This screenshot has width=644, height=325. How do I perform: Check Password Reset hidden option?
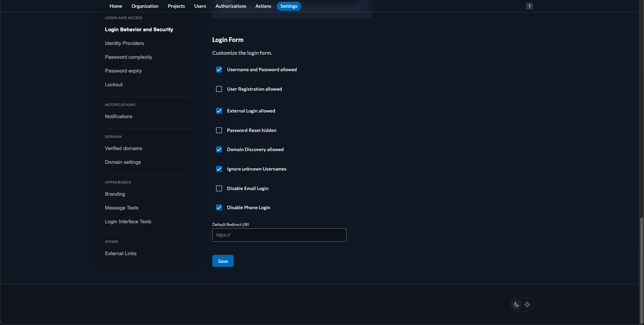[x=219, y=130]
